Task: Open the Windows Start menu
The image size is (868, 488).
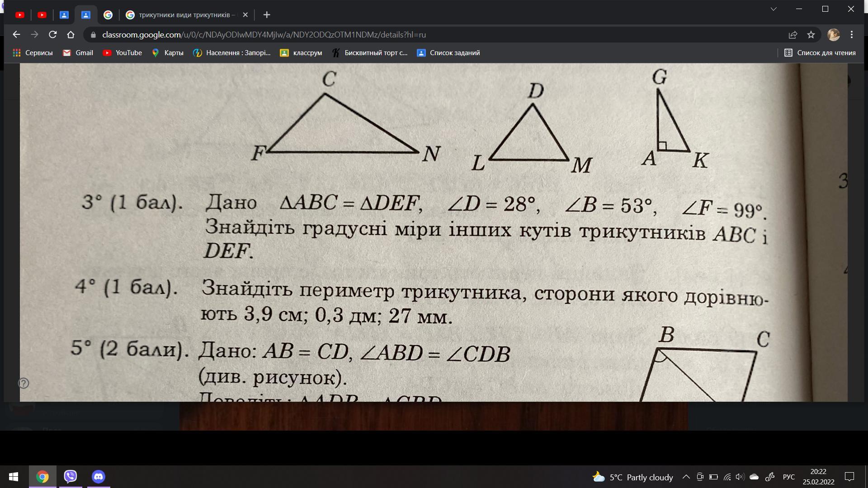Action: [x=14, y=477]
